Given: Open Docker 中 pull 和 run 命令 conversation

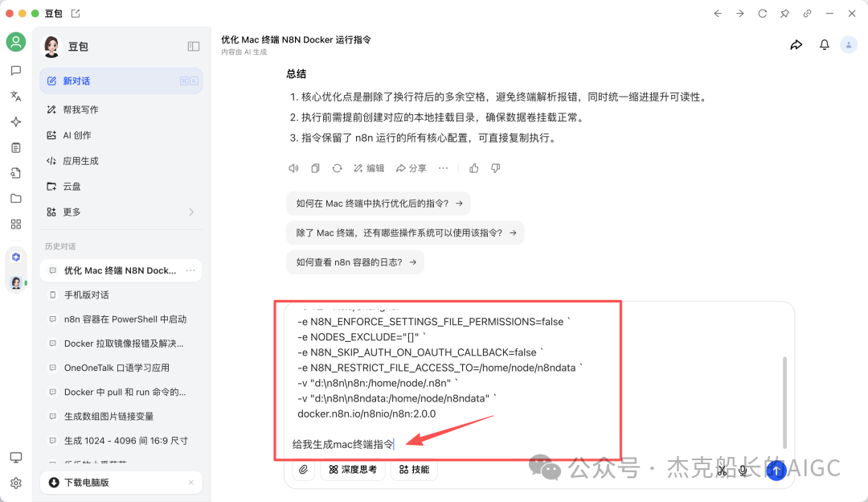Looking at the screenshot, I should click(121, 393).
